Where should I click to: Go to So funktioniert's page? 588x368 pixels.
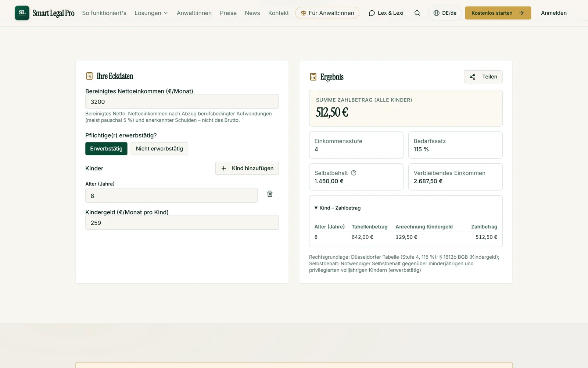click(x=104, y=13)
